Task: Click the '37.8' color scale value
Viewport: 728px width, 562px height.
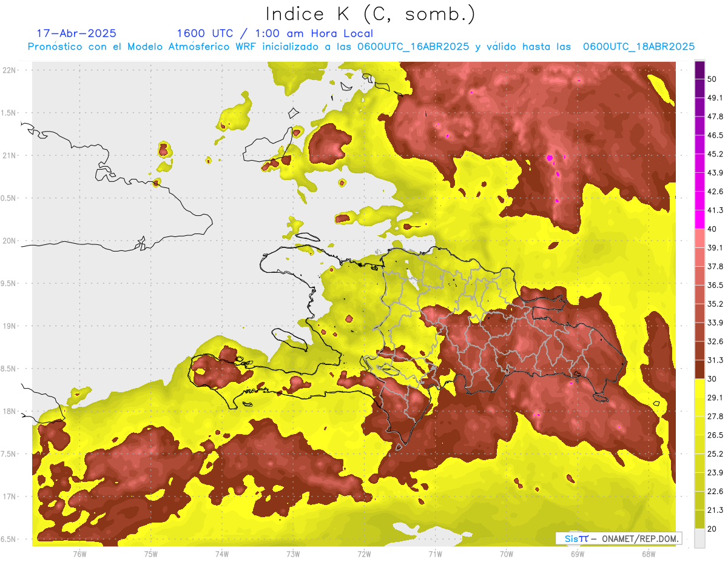Action: point(715,266)
